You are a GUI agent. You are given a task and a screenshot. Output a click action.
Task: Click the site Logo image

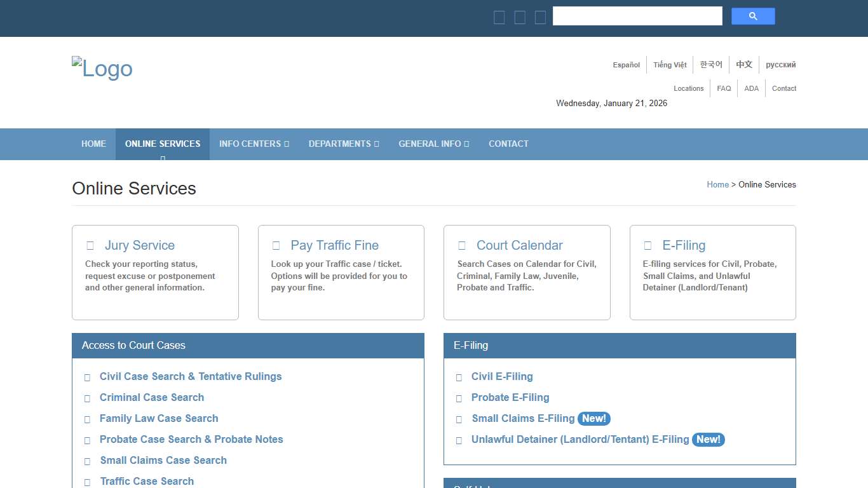(102, 68)
